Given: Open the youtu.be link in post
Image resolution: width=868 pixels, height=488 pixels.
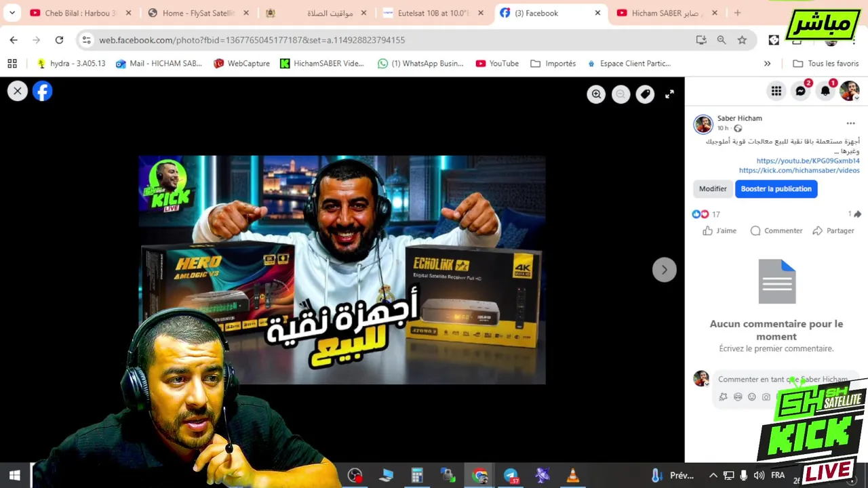Looking at the screenshot, I should click(x=808, y=161).
